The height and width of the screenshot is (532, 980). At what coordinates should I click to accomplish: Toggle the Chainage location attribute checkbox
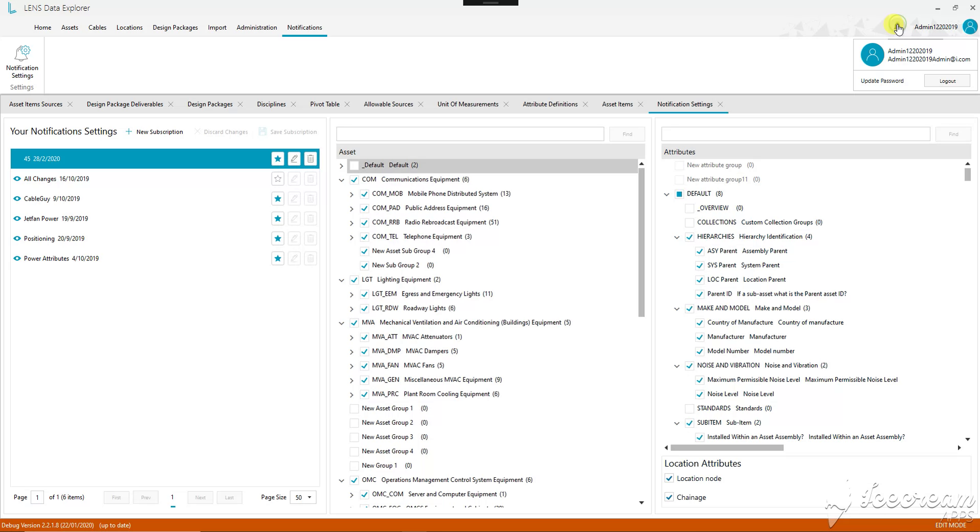(669, 497)
